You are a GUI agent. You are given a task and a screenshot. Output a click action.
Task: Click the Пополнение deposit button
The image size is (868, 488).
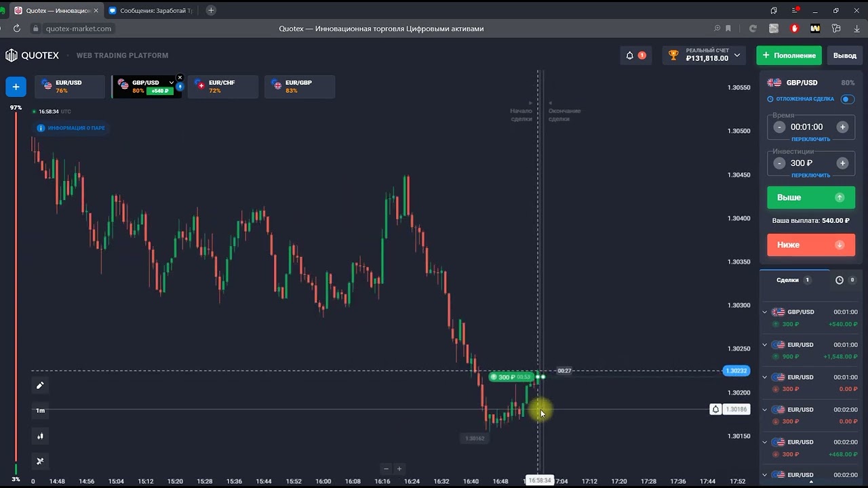click(x=789, y=56)
